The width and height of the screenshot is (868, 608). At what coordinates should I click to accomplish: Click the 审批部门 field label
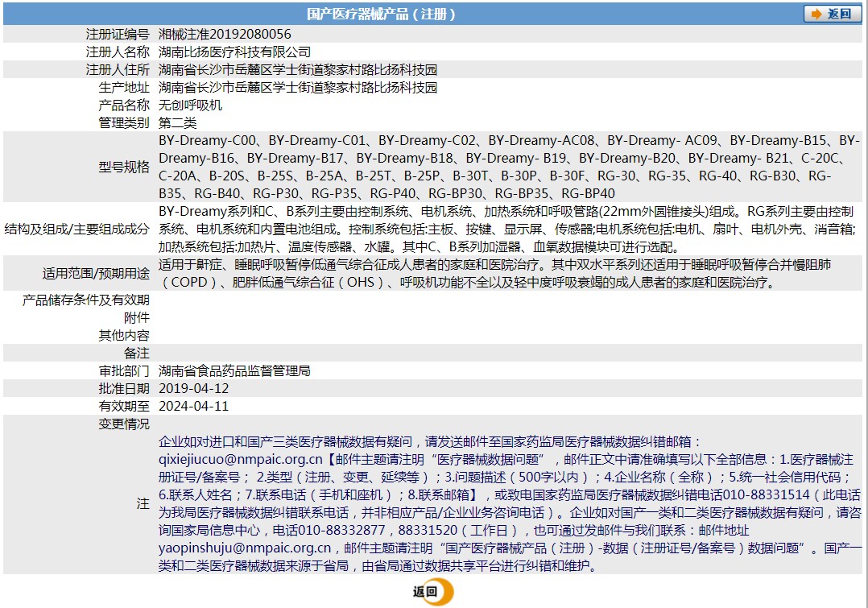tap(124, 371)
